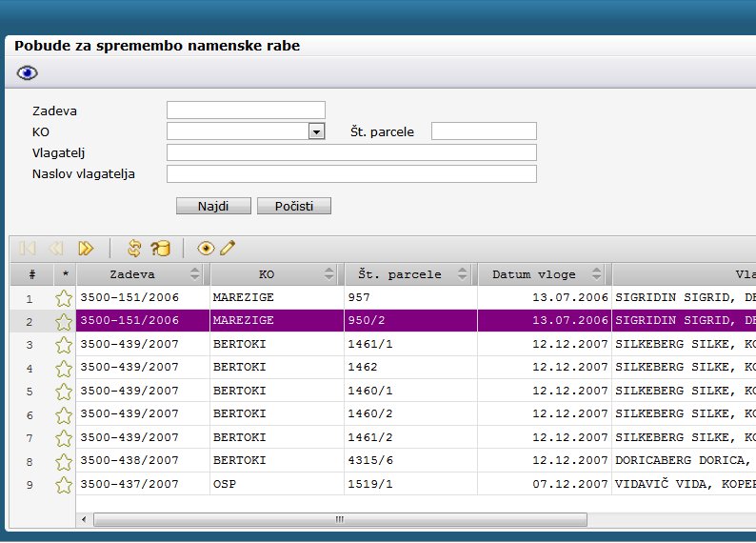This screenshot has height=543, width=756.
Task: Select parcel cell 957
Action: [410, 297]
